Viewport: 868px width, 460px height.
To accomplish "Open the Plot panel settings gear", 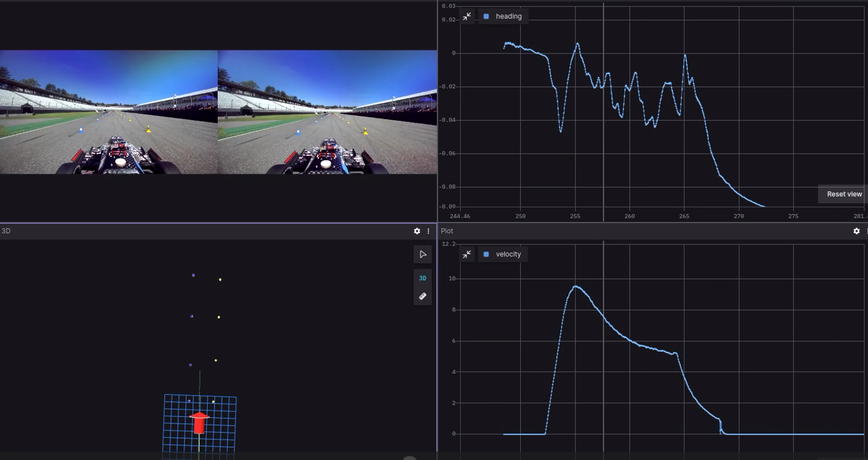I will [x=857, y=231].
